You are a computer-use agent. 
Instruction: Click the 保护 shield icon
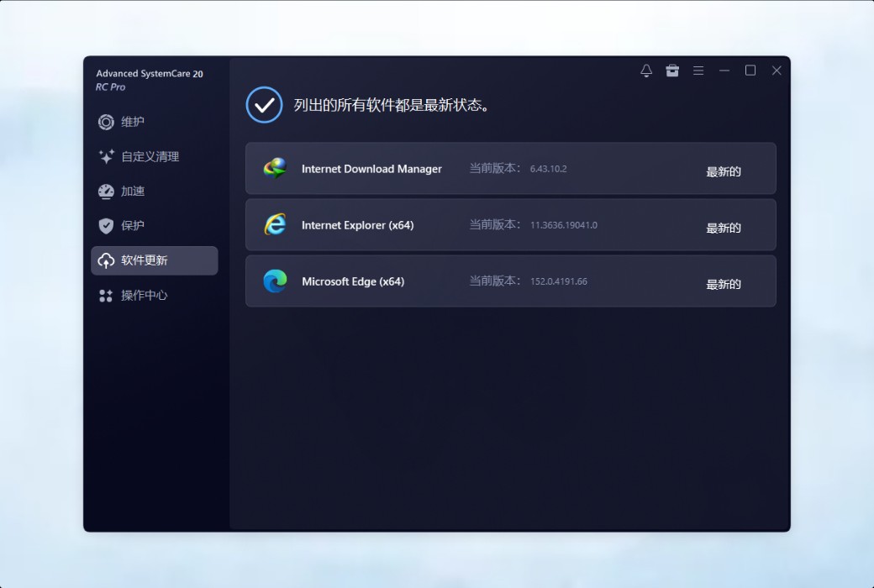106,226
